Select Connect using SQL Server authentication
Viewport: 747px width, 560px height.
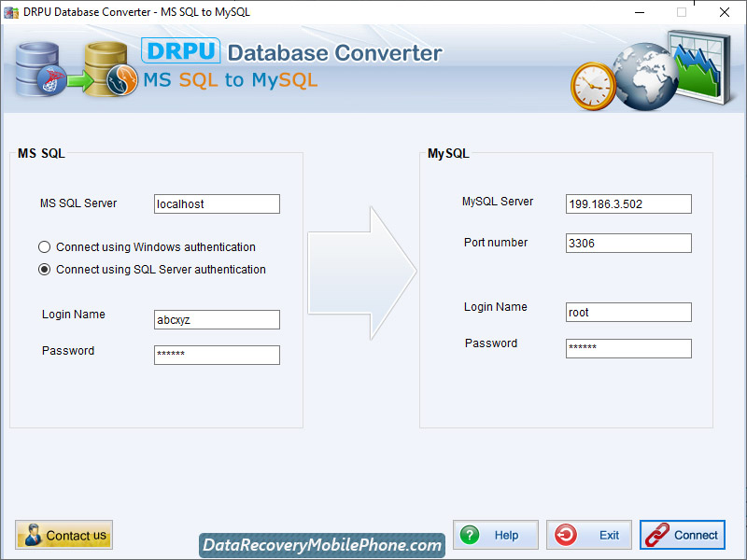pyautogui.click(x=44, y=269)
